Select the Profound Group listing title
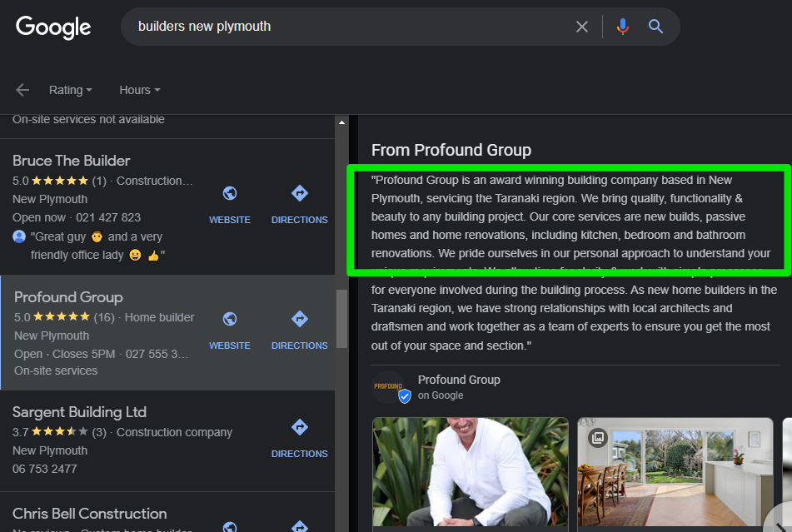792x532 pixels. tap(68, 297)
